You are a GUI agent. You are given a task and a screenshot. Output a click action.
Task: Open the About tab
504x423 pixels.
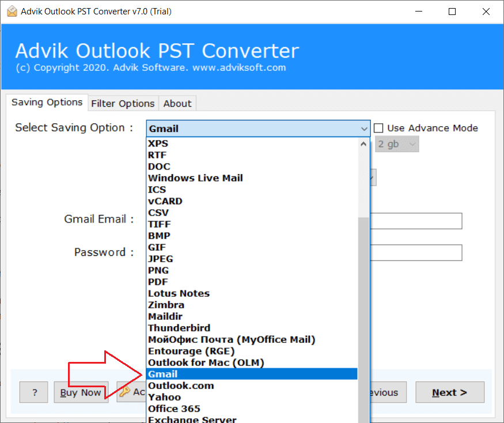point(177,104)
